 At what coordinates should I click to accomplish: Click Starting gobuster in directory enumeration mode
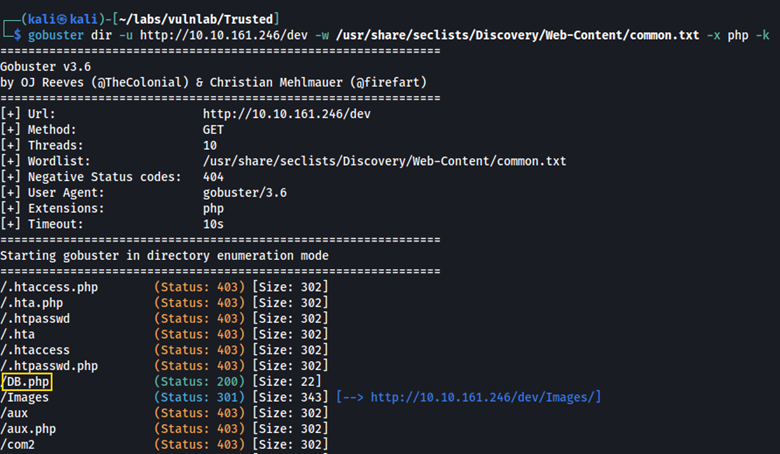click(165, 256)
